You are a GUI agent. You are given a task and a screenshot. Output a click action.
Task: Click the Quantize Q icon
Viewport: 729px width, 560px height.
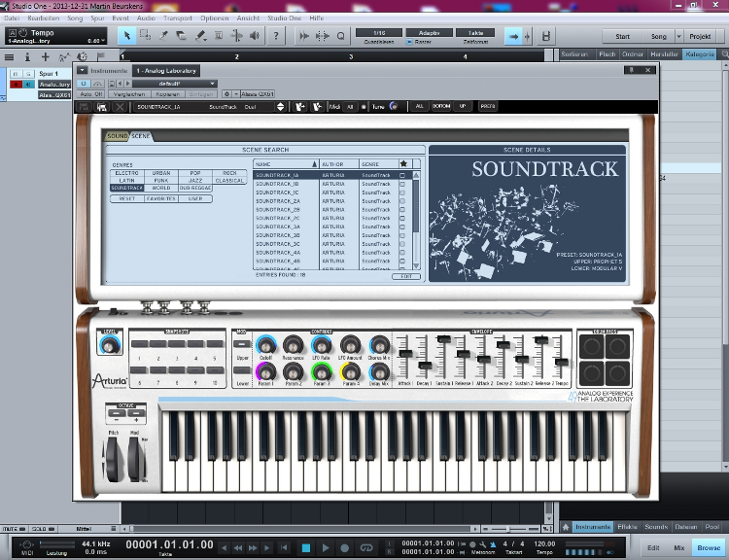tap(341, 36)
